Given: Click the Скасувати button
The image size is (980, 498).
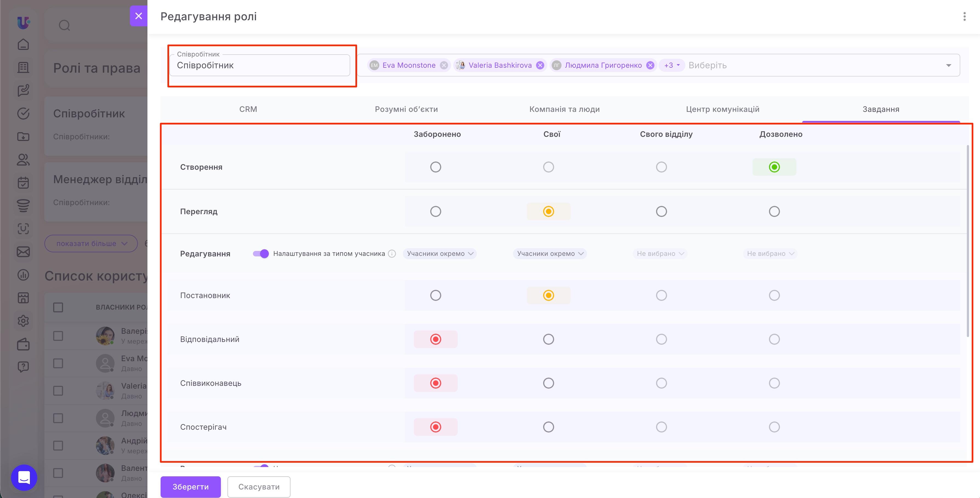Looking at the screenshot, I should click(259, 486).
